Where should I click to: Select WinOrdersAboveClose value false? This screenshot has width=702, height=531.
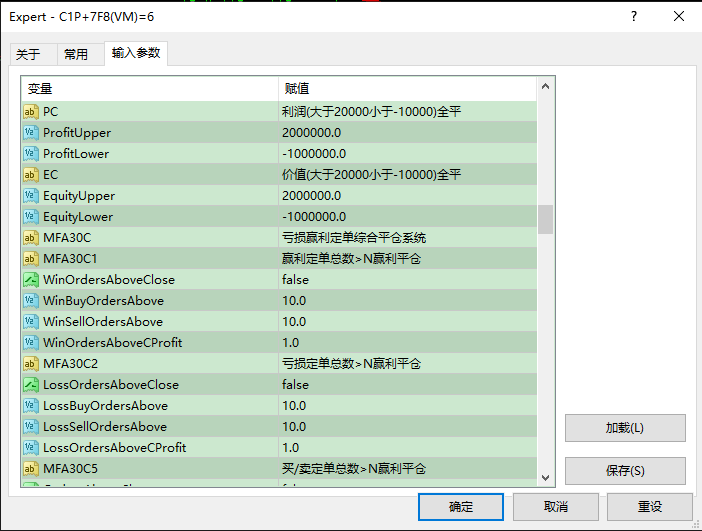[x=295, y=280]
